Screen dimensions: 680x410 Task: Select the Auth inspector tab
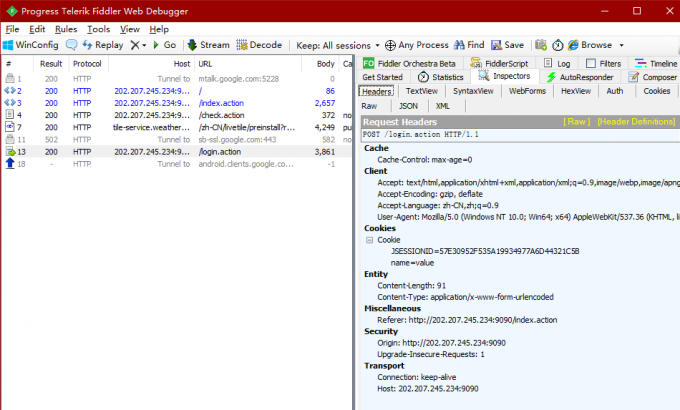(615, 91)
